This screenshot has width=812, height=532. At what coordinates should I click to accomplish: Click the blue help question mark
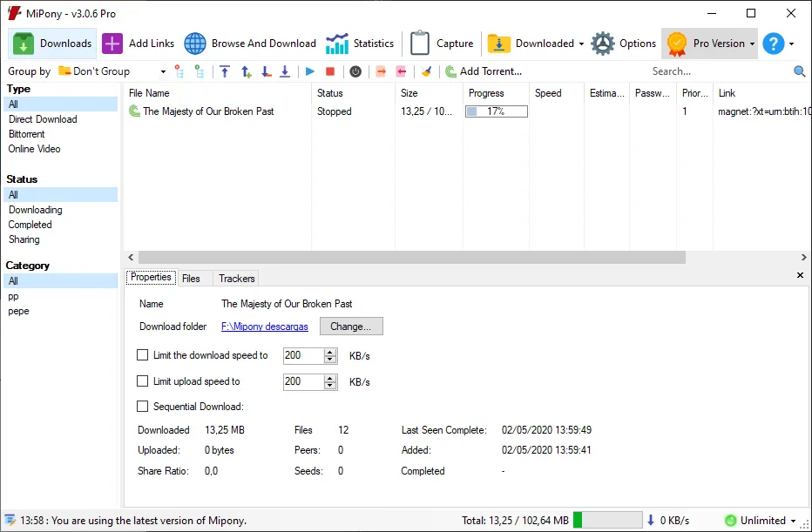coord(774,44)
